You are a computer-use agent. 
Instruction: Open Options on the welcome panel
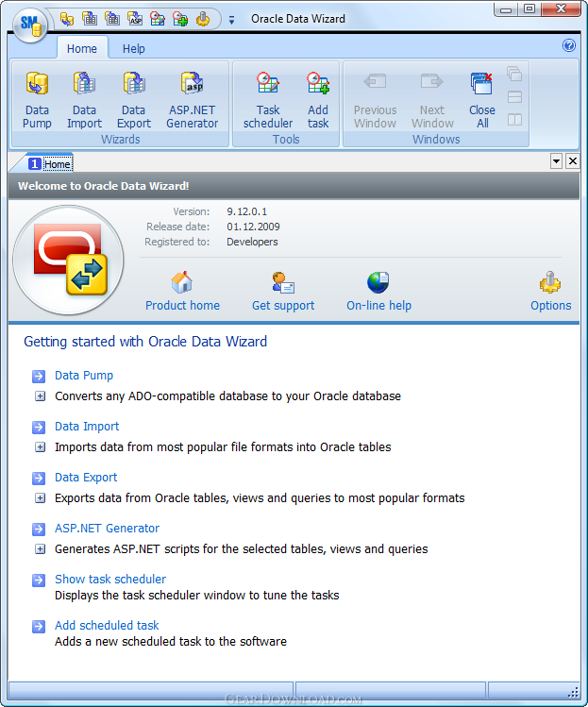pyautogui.click(x=550, y=292)
